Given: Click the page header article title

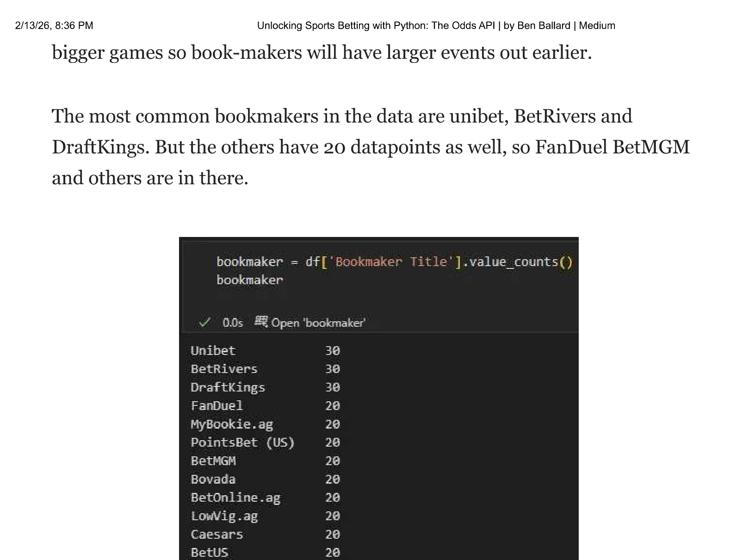Looking at the screenshot, I should (x=436, y=25).
